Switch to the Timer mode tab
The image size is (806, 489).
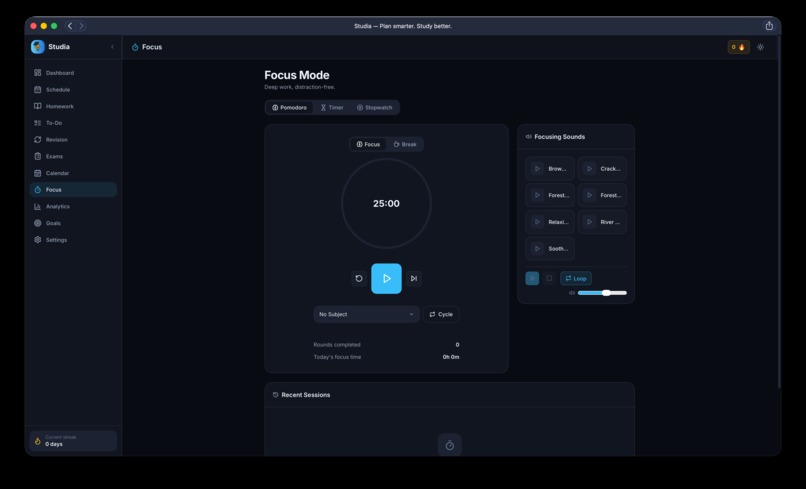pyautogui.click(x=332, y=107)
